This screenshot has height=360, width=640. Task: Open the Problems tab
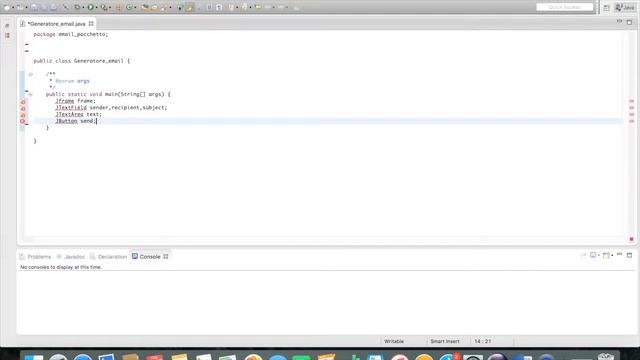36,257
